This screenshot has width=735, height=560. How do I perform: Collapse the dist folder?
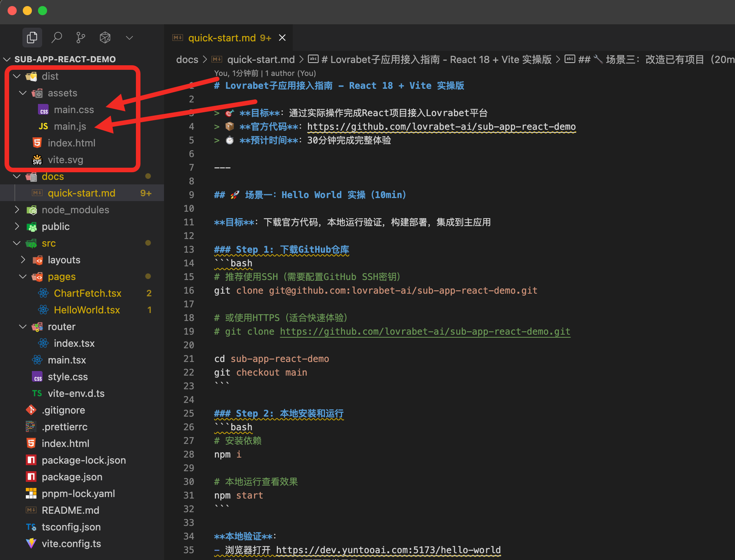point(17,76)
